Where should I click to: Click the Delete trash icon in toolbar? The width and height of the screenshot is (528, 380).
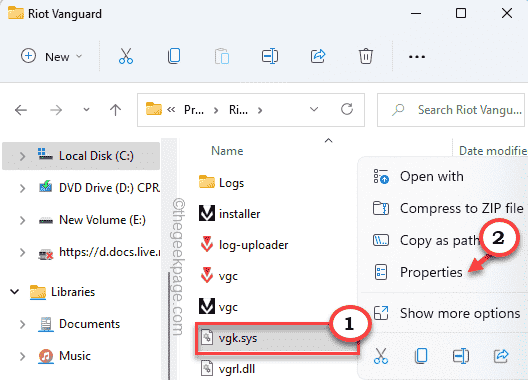[366, 56]
